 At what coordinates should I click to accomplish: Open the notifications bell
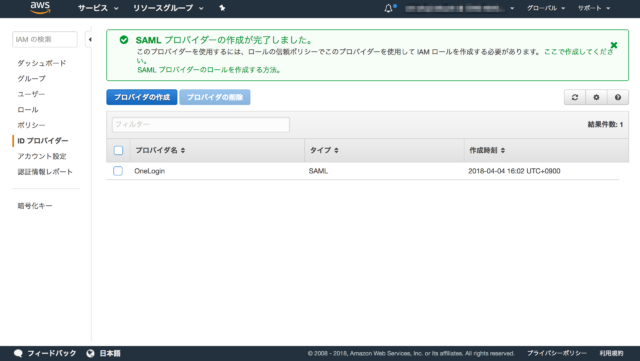point(389,8)
